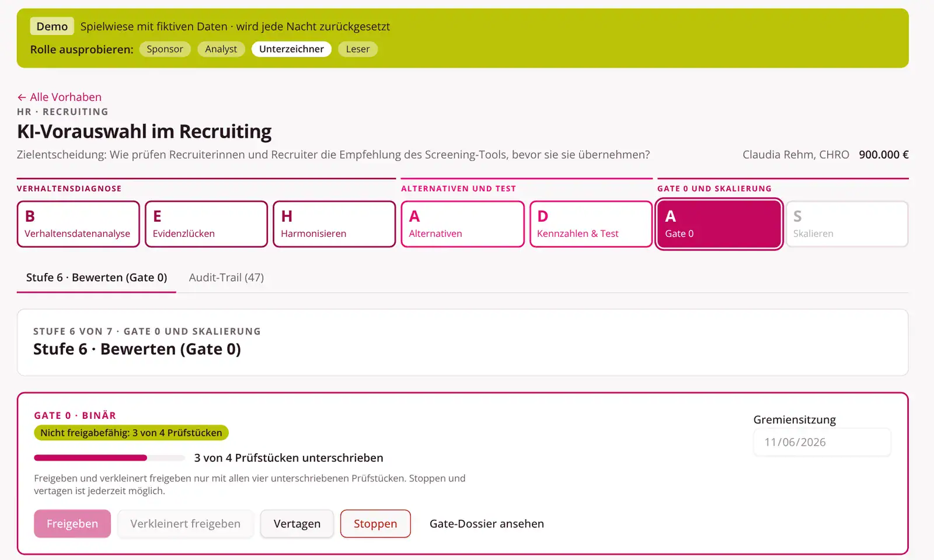Image resolution: width=934 pixels, height=560 pixels.
Task: Click the Stoppen button
Action: (x=375, y=524)
